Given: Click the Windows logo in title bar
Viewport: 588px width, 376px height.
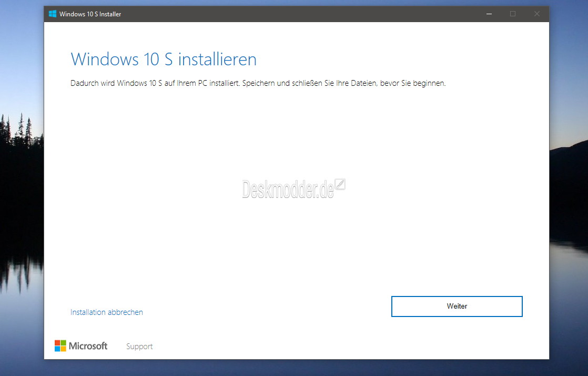Looking at the screenshot, I should [53, 14].
